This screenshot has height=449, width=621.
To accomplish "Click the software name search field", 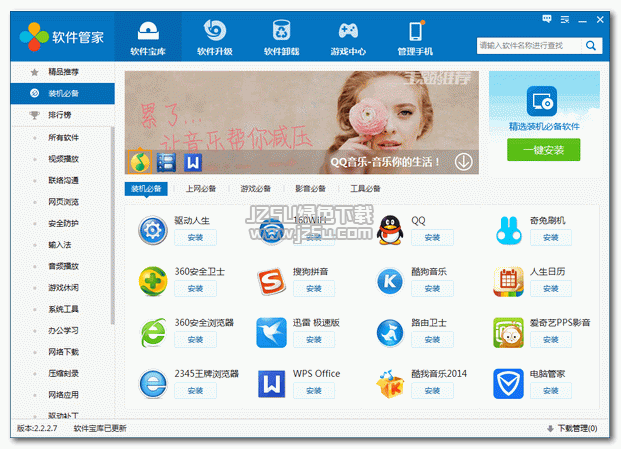I will tap(529, 46).
